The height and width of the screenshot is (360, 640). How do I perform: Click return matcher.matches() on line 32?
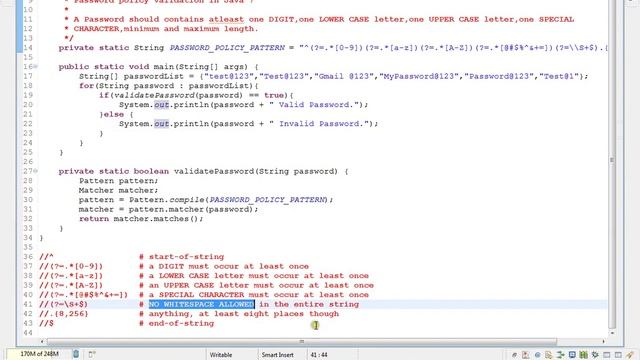coord(140,219)
